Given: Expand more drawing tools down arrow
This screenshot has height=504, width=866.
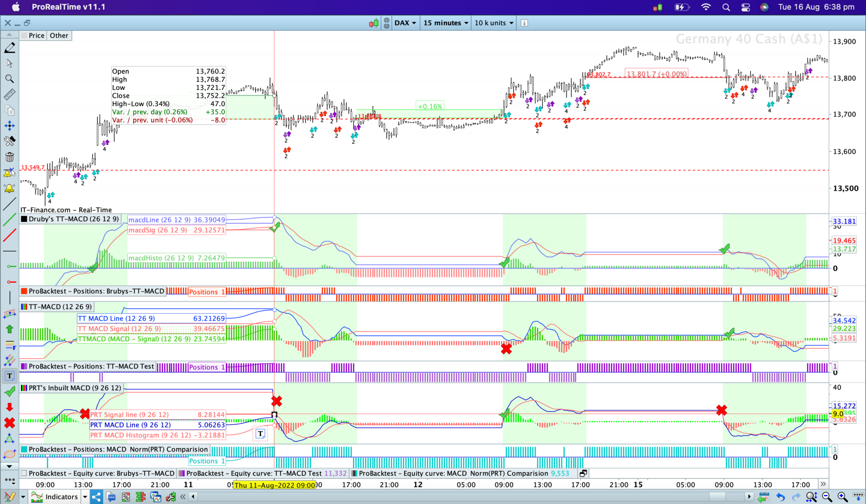Looking at the screenshot, I should 9,466.
